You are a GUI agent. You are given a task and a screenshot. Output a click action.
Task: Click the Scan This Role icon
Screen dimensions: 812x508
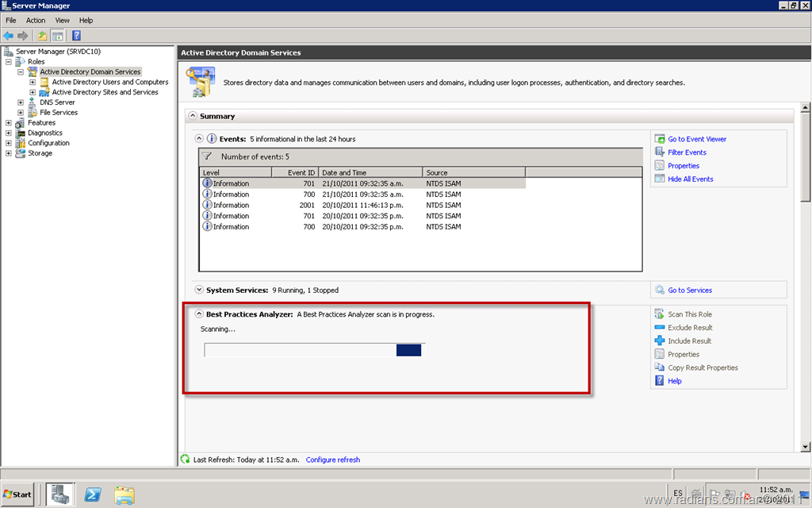[660, 314]
